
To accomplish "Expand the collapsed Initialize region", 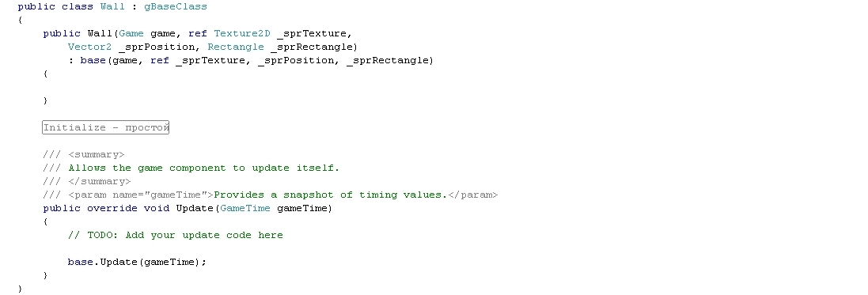I will [x=106, y=128].
